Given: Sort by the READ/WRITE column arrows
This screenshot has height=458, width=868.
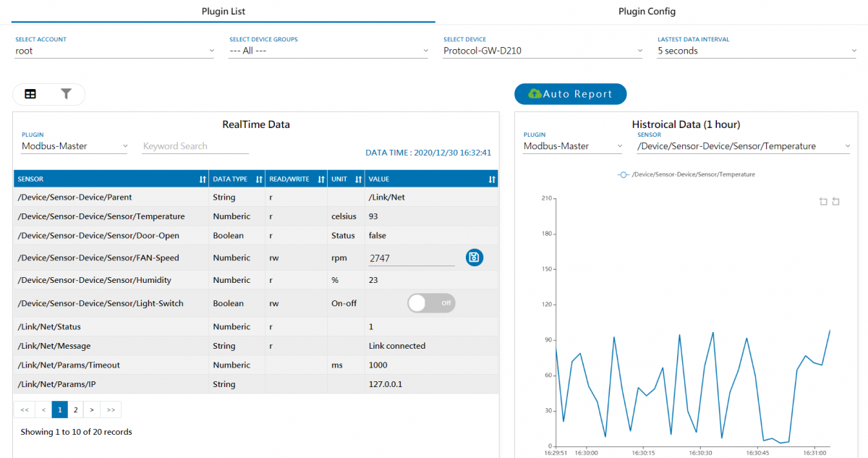Looking at the screenshot, I should [x=320, y=179].
